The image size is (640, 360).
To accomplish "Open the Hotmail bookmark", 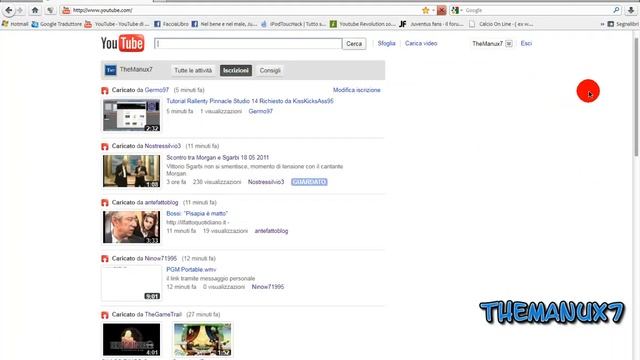I will coord(15,24).
